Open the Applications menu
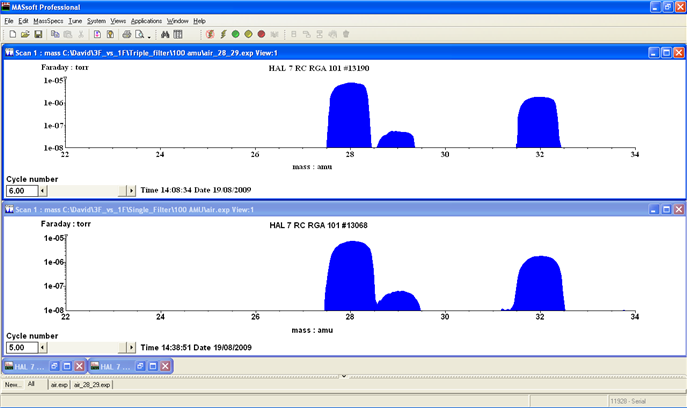This screenshot has height=412, width=687. [x=146, y=21]
